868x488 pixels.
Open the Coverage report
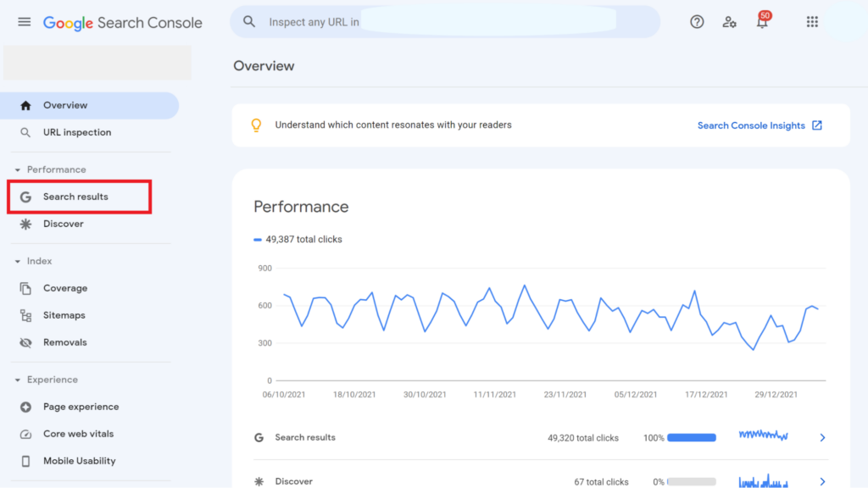89,288
